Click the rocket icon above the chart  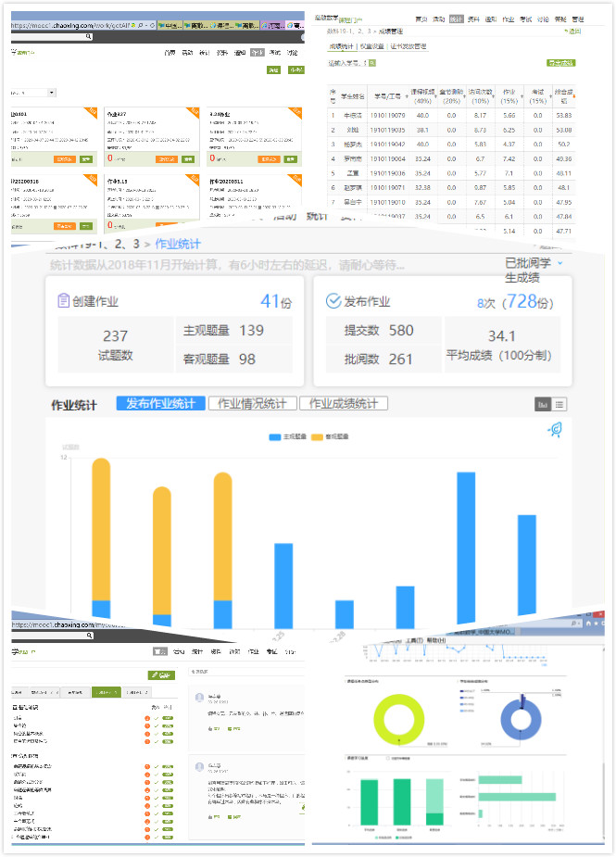(x=555, y=429)
